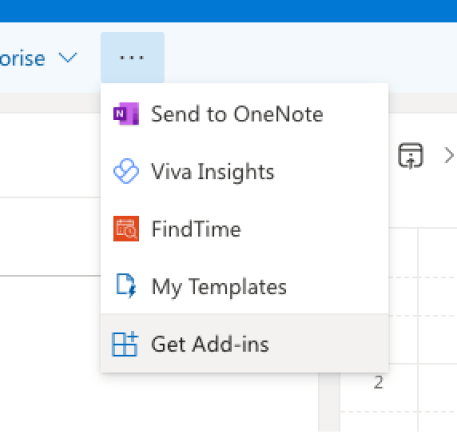
Task: Click the OneNote icon in the menu
Action: tap(126, 114)
